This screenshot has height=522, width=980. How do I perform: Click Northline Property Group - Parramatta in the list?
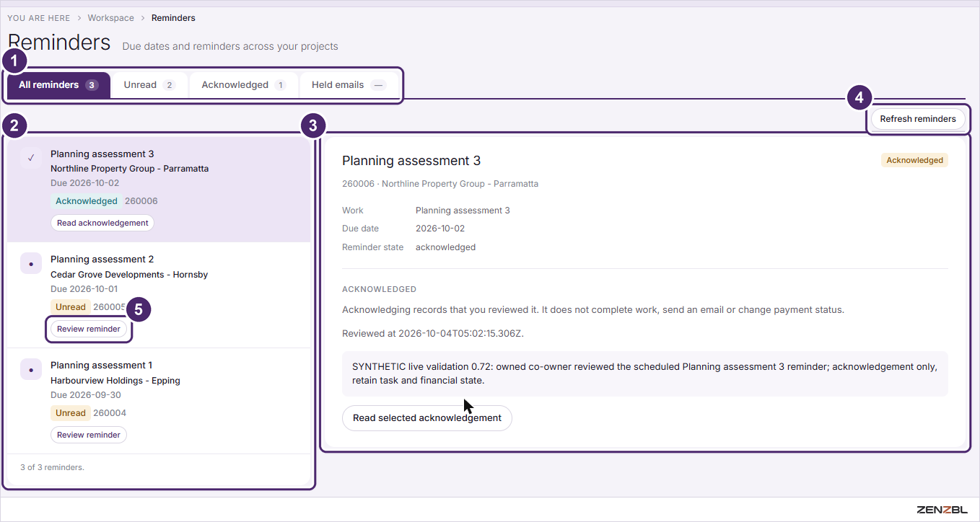click(x=129, y=169)
